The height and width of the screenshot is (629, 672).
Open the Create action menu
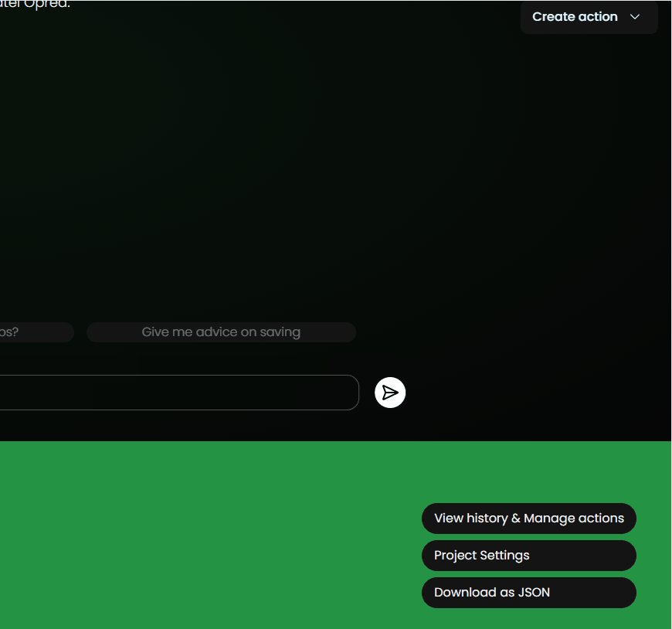pyautogui.click(x=589, y=17)
